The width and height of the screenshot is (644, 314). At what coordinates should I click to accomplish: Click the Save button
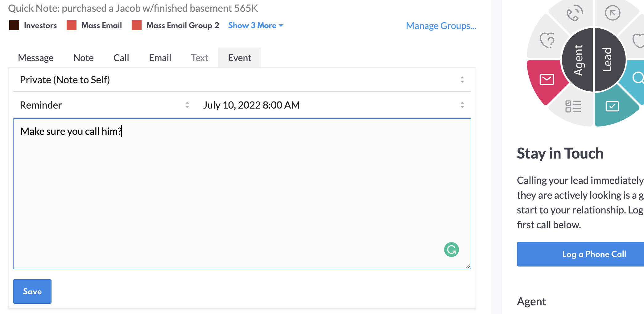(32, 291)
